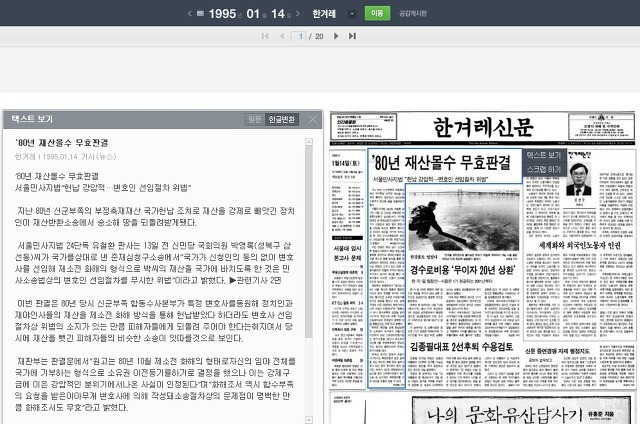The width and height of the screenshot is (640, 424).
Task: Open the calendar date picker icon
Action: 200,13
